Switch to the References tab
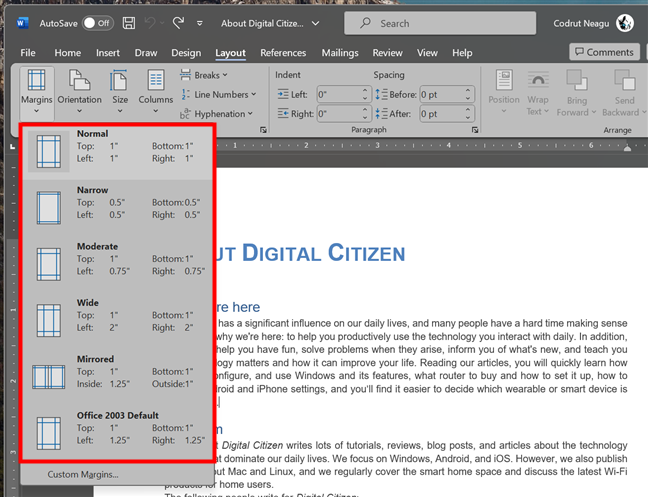This screenshot has height=497, width=648. [283, 53]
